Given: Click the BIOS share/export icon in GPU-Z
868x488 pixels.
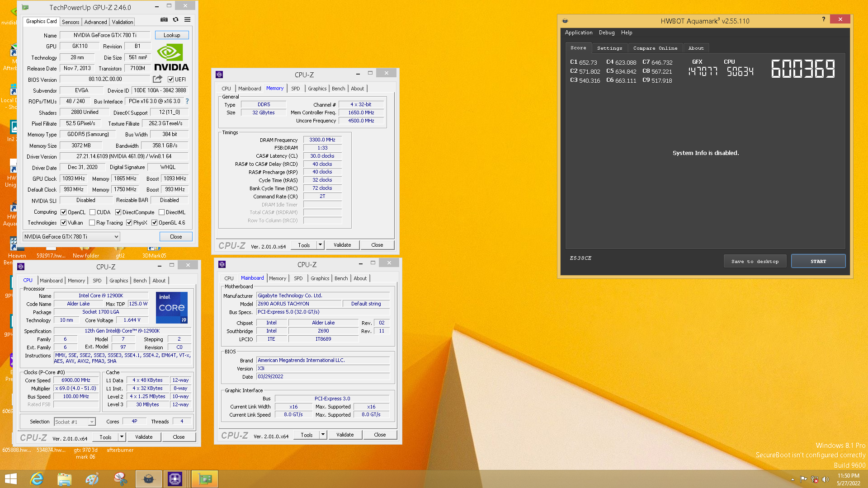Looking at the screenshot, I should click(157, 79).
